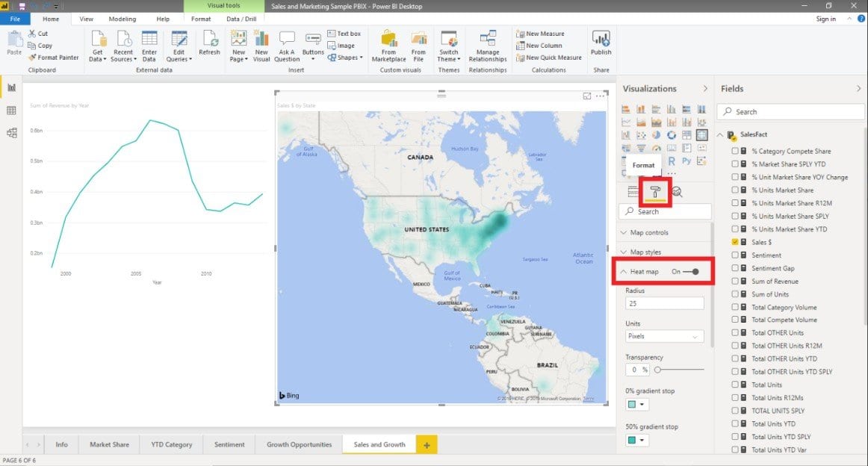This screenshot has width=868, height=466.
Task: Click Sign in link
Action: pyautogui.click(x=826, y=19)
